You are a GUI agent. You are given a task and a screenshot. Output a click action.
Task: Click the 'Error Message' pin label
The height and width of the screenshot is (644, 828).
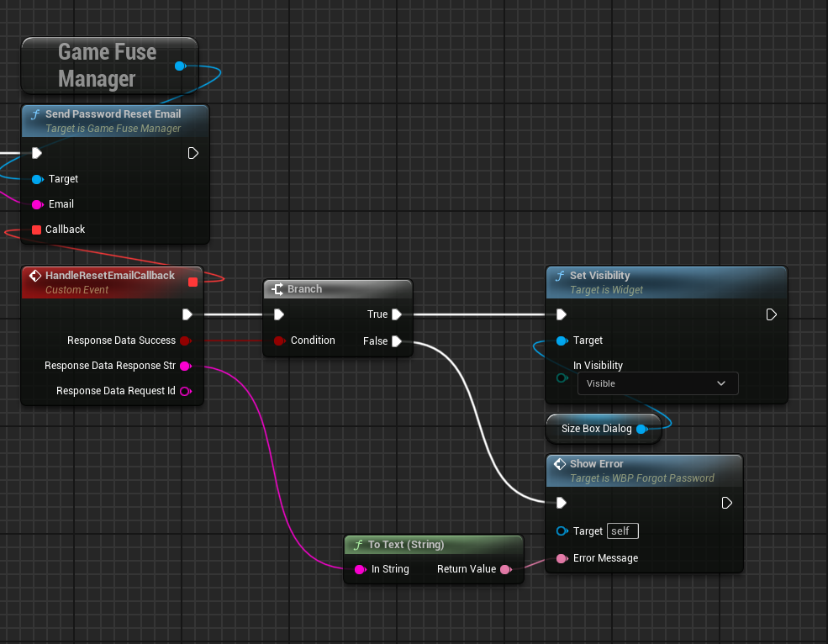(x=605, y=558)
